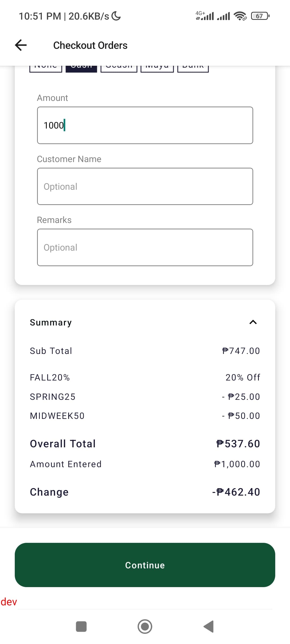Select the None payment option
The image size is (290, 644).
46,69
